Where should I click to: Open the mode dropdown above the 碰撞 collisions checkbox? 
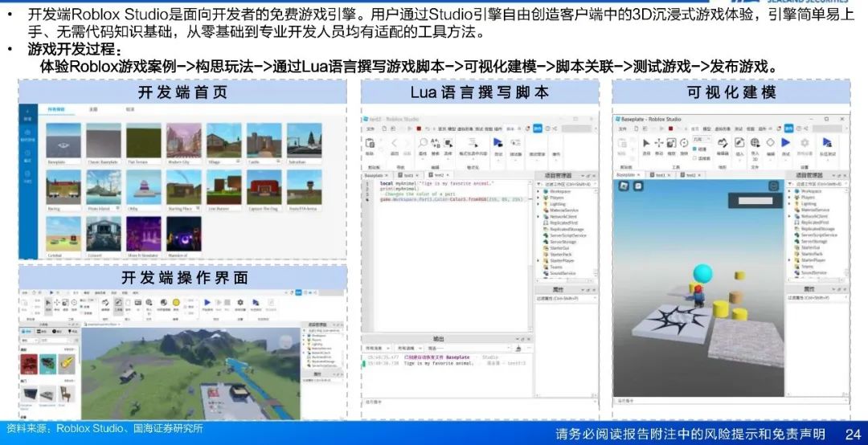(x=702, y=139)
